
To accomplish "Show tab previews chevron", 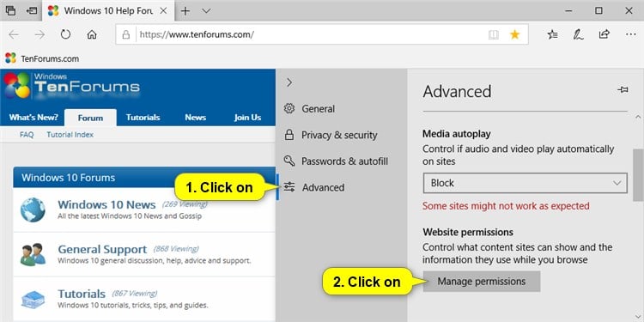I will tap(207, 10).
